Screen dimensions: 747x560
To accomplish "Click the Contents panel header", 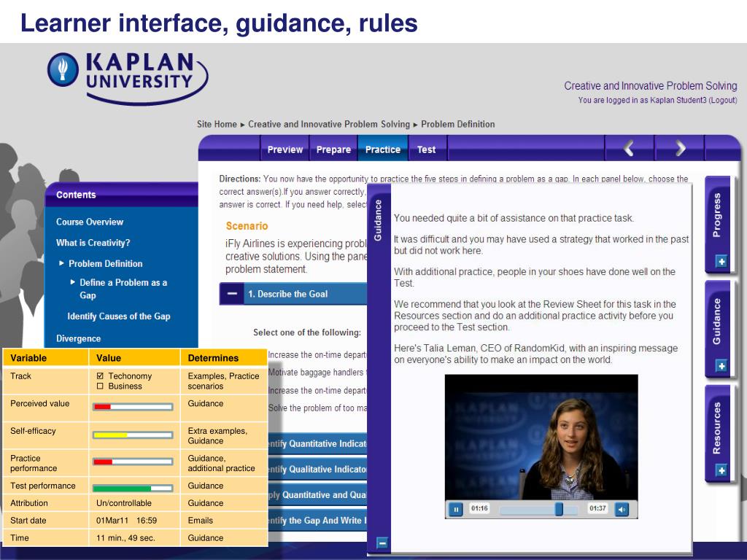I will tap(122, 194).
